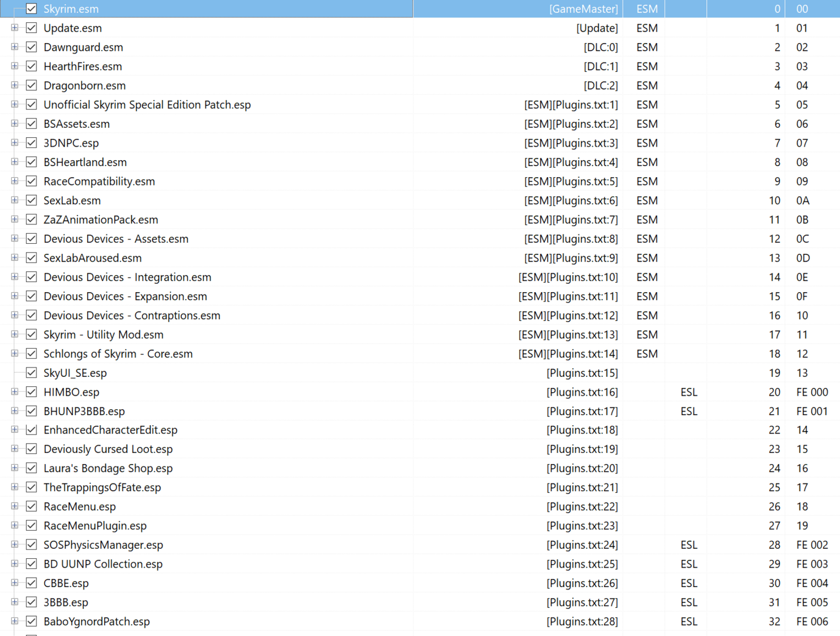840x636 pixels.
Task: Expand the Schlongs of Skyrim - Core.esm node
Action: (15, 353)
